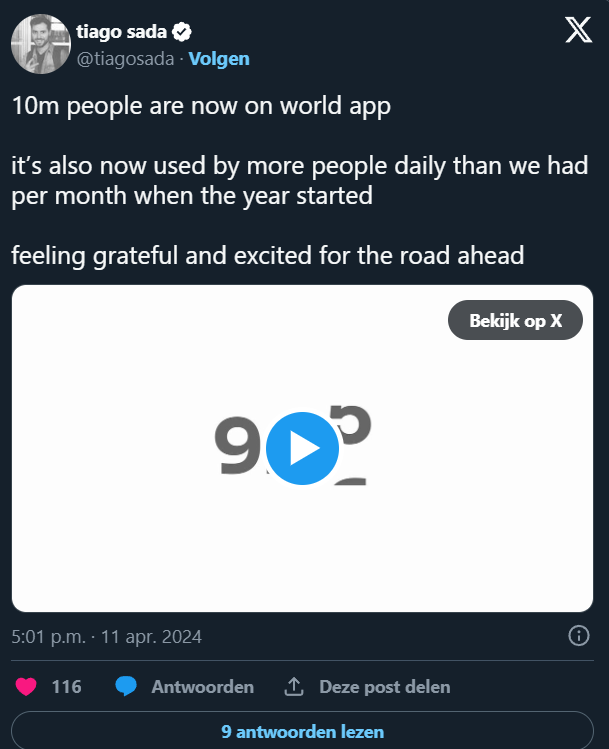Click the share upload arrow icon
The height and width of the screenshot is (749, 609).
click(294, 687)
